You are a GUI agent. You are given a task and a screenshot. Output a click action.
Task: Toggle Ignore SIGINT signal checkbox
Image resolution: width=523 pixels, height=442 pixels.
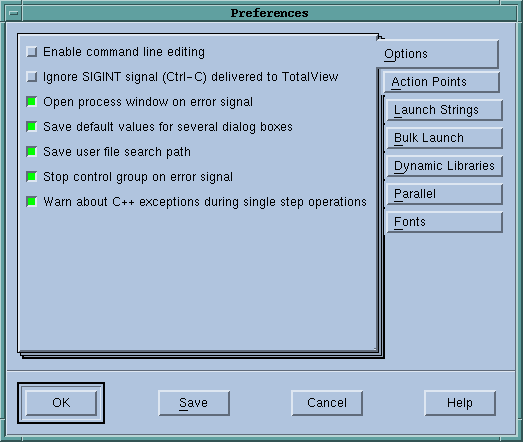coord(32,77)
